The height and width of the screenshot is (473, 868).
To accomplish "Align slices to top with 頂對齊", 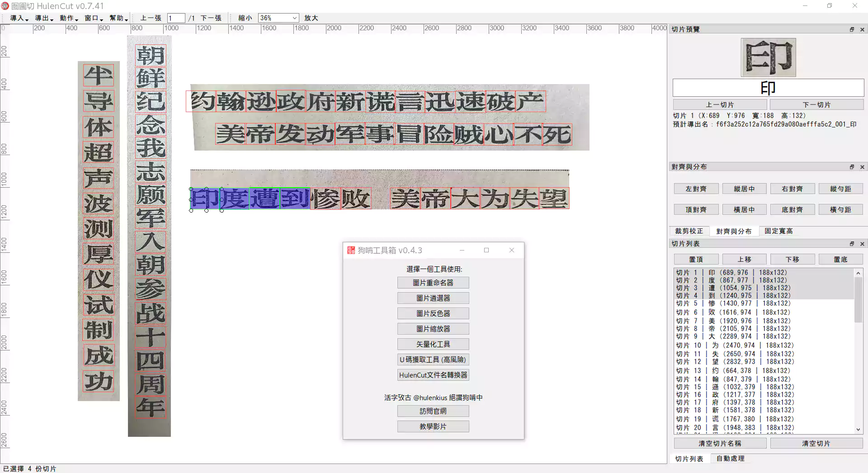I will click(x=696, y=210).
